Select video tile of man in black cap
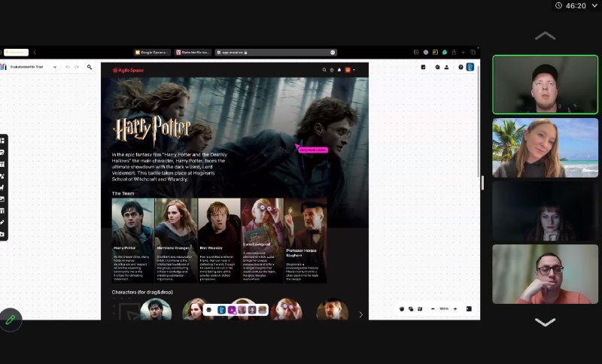This screenshot has width=602, height=364. (x=545, y=84)
